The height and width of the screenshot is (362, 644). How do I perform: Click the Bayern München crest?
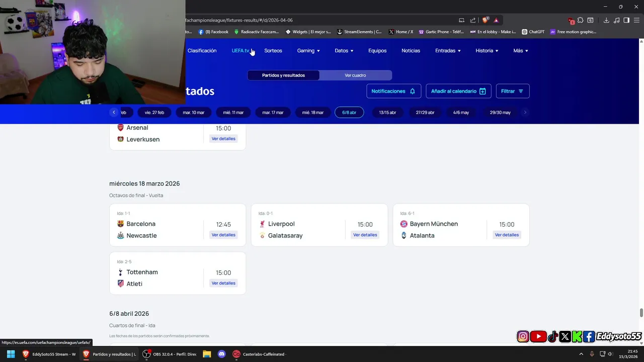(404, 224)
